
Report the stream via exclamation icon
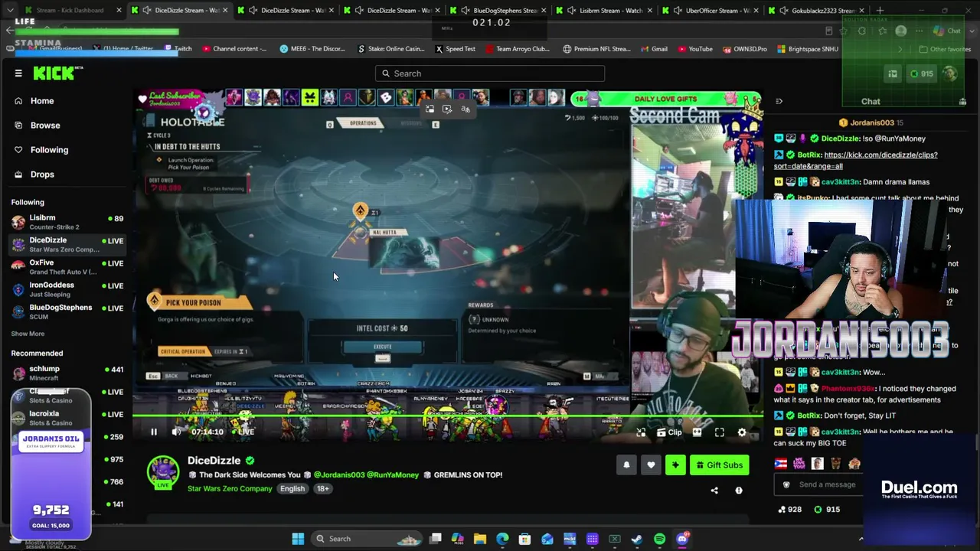point(739,491)
